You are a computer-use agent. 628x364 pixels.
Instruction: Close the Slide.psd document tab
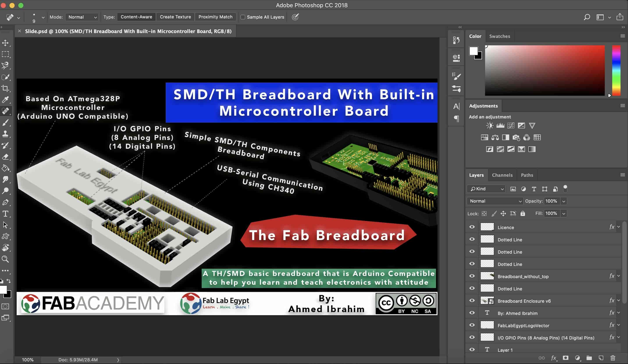point(20,31)
